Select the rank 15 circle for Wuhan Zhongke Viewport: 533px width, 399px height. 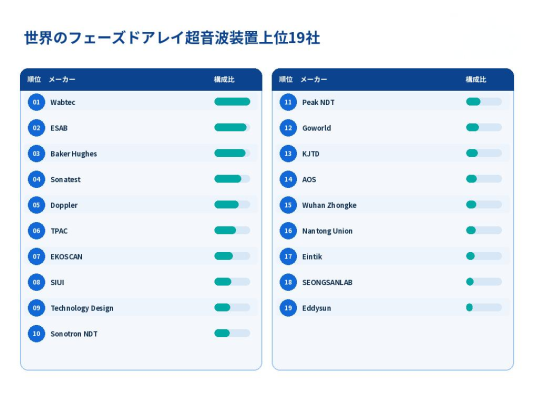[288, 205]
